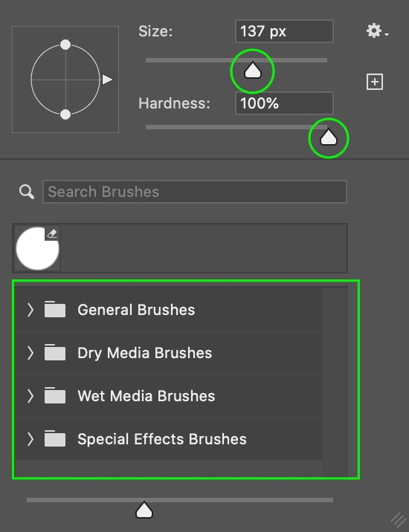Click the create new brush preset icon
409x532 pixels.
pos(375,82)
